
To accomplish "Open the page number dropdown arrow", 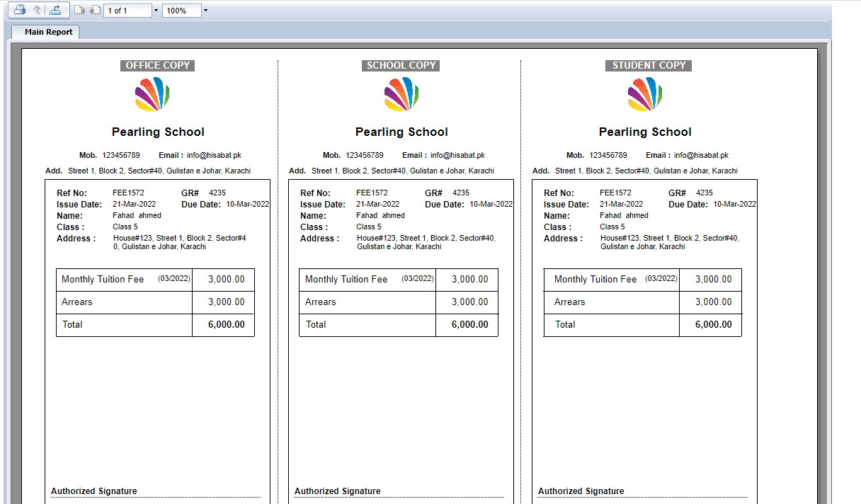I will click(156, 11).
